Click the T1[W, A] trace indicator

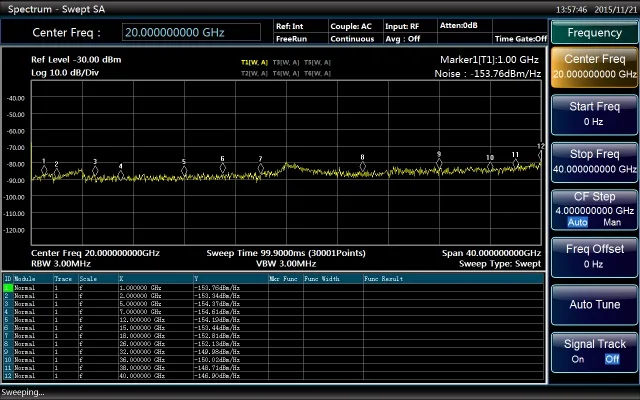point(255,62)
